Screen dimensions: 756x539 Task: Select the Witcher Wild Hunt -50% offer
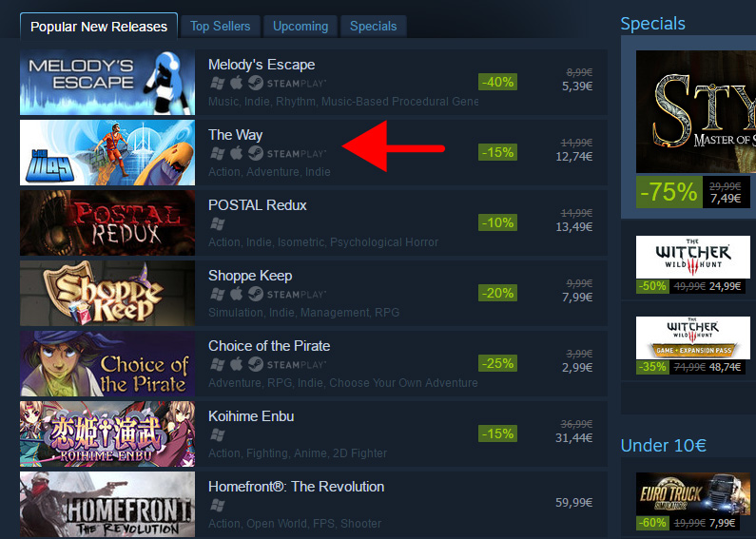(693, 264)
